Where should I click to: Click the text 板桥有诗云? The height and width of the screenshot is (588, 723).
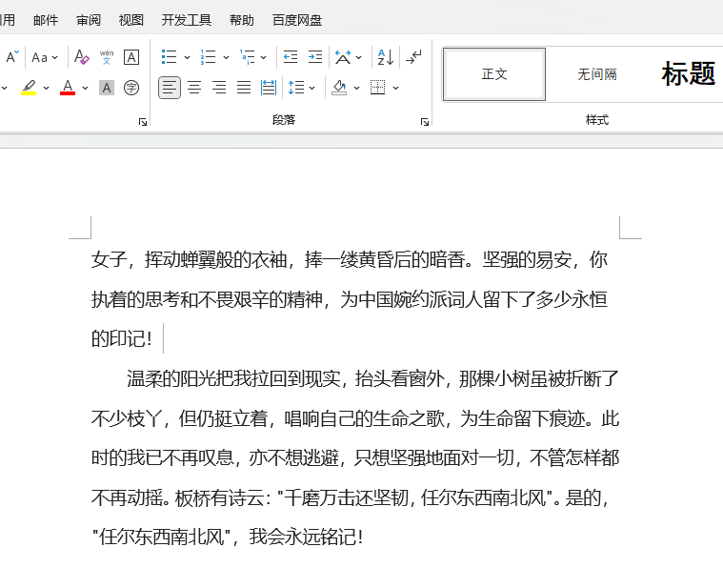tap(219, 497)
